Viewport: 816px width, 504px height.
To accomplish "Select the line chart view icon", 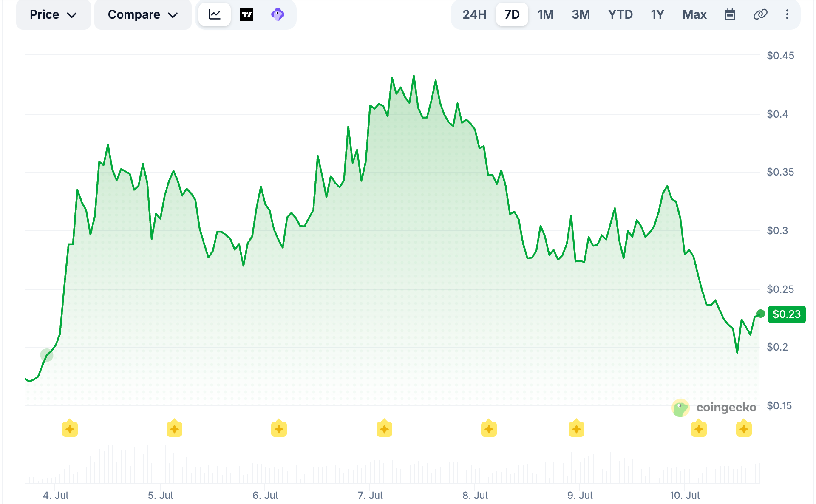I will 215,15.
